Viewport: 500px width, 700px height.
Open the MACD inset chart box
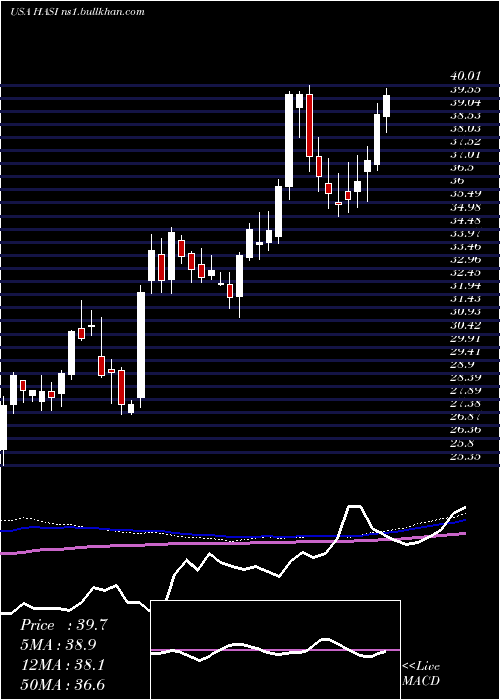click(x=276, y=650)
